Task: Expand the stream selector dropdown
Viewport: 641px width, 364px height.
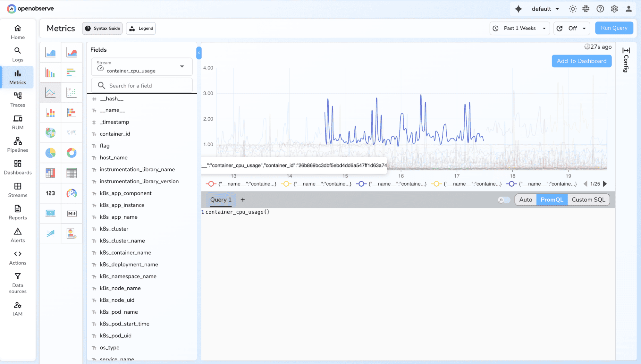Action: (182, 67)
